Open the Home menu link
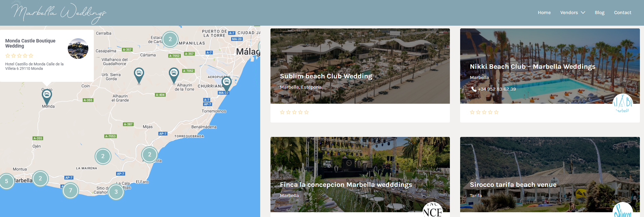This screenshot has width=644, height=217. pyautogui.click(x=544, y=13)
